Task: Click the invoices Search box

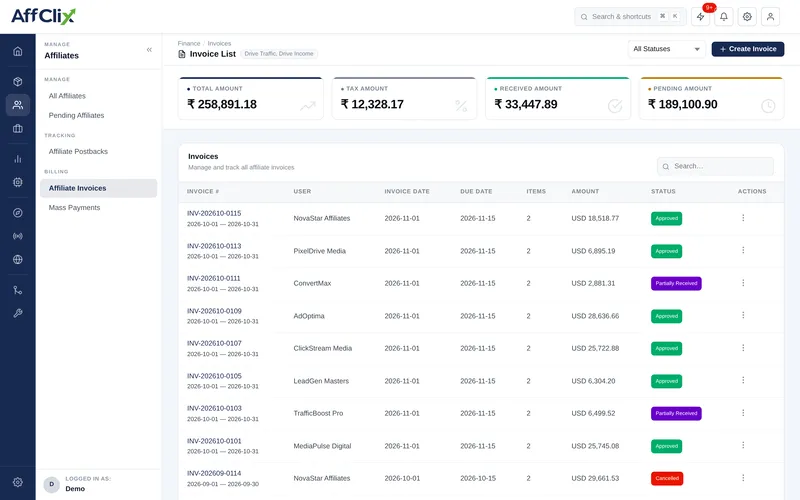Action: point(715,166)
